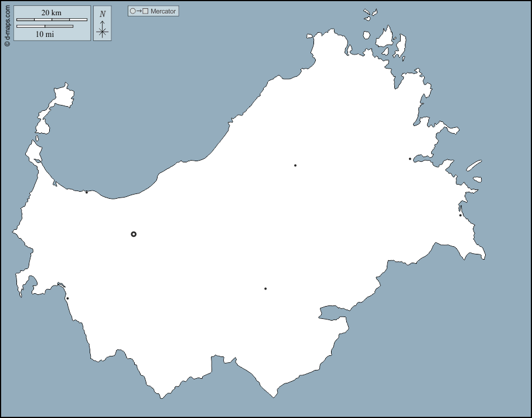Click the largest island off the northeast coast
This screenshot has width=532, height=418.
pos(385,36)
